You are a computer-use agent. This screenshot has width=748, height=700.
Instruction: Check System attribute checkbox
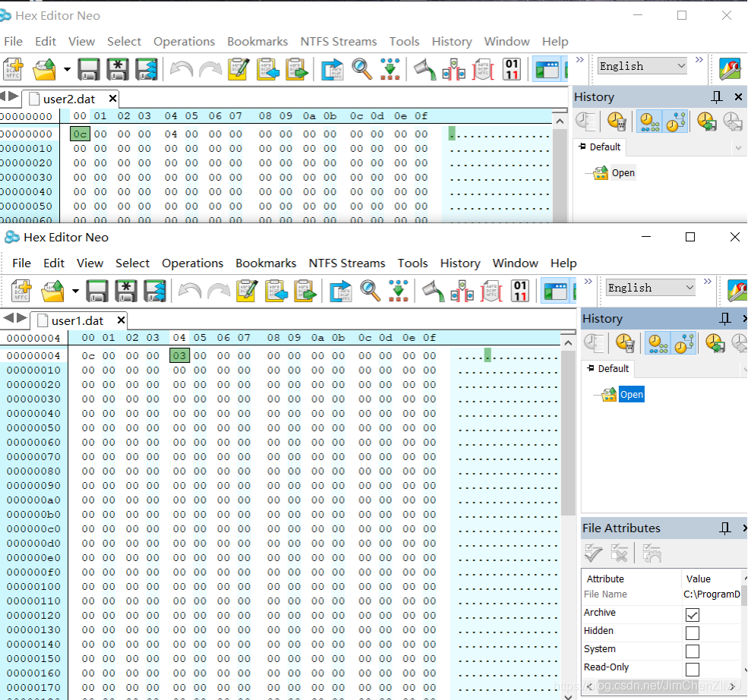[693, 651]
